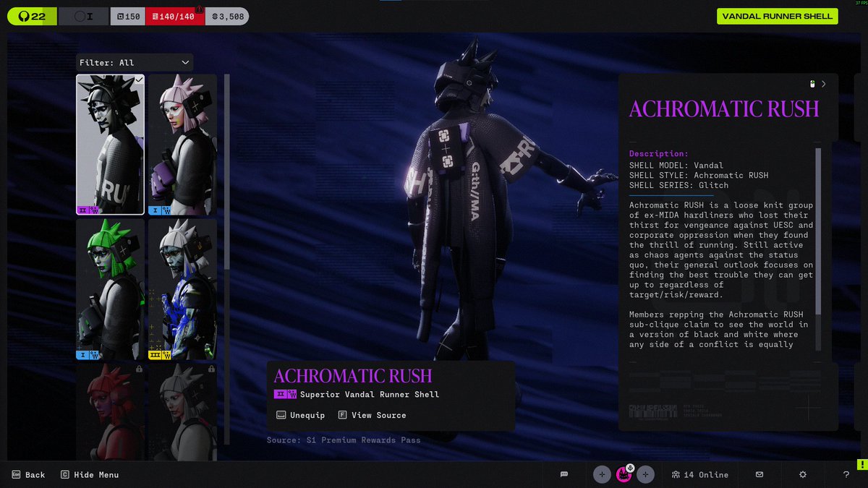Click the red 140/140 vault capacity indicator
This screenshot has height=488, width=868.
point(174,16)
